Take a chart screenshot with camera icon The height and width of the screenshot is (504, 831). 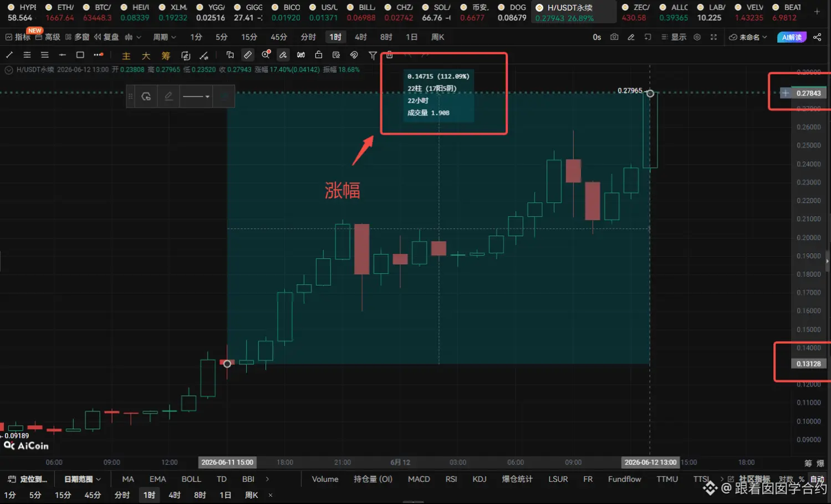[614, 37]
